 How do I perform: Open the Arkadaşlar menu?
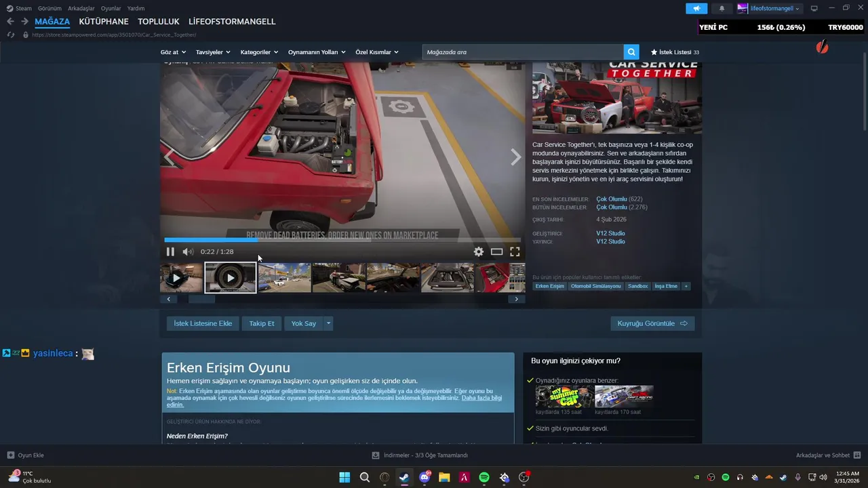[81, 8]
